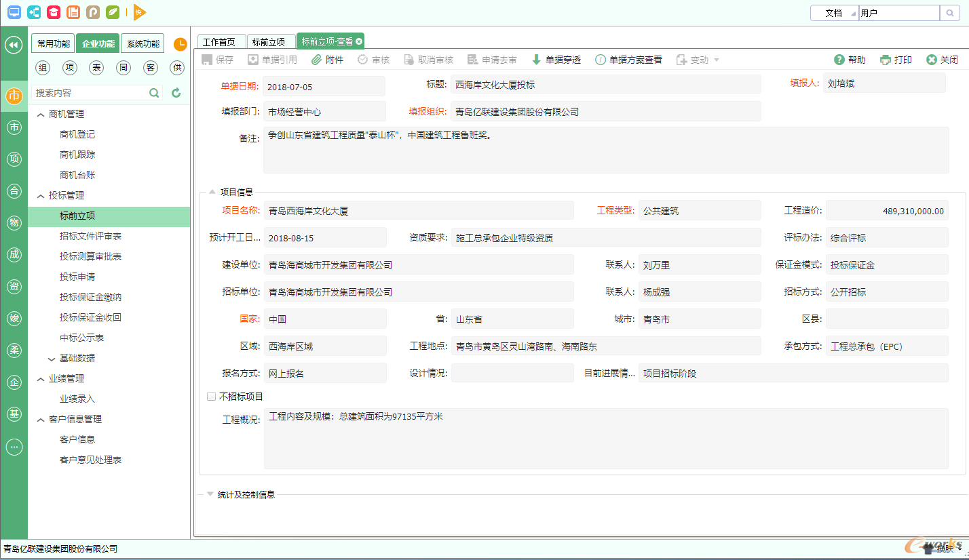This screenshot has width=969, height=560.
Task: Click the 竣 icon in left rail
Action: tap(14, 318)
